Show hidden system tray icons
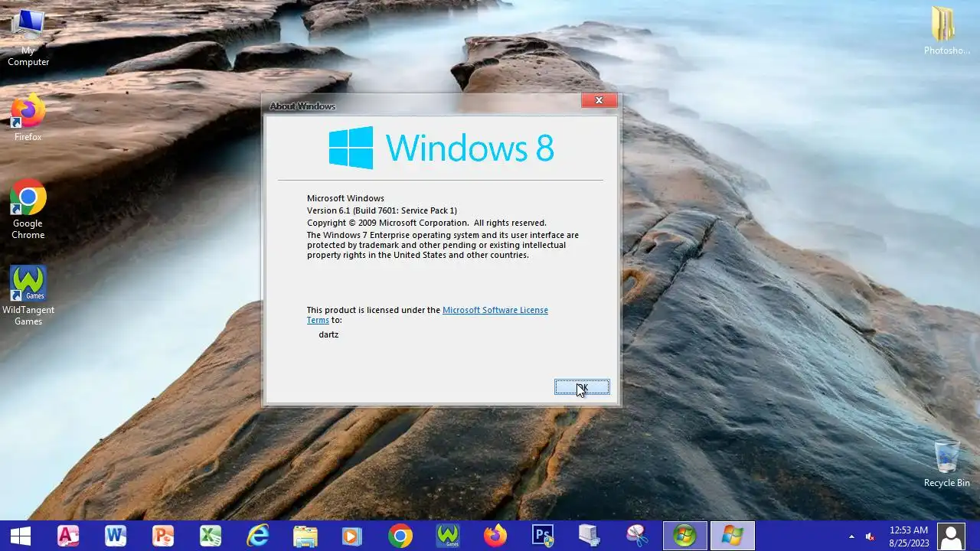 pyautogui.click(x=851, y=536)
